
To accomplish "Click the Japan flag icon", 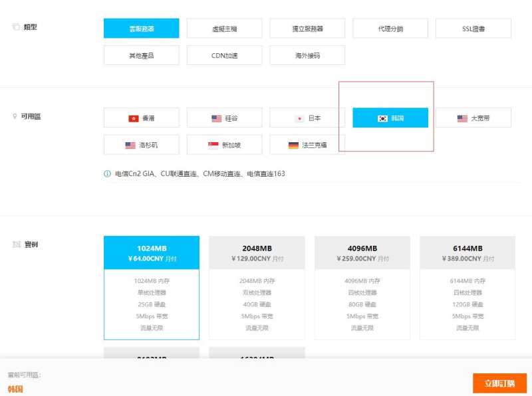I will pos(299,118).
